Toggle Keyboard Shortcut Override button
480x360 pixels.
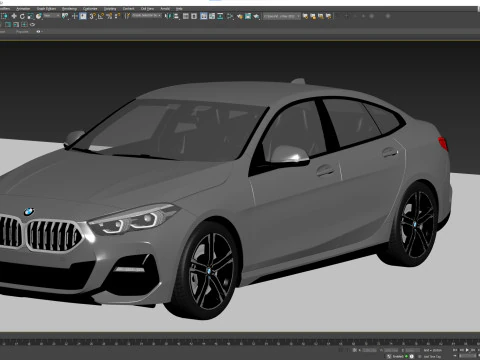[x=83, y=16]
